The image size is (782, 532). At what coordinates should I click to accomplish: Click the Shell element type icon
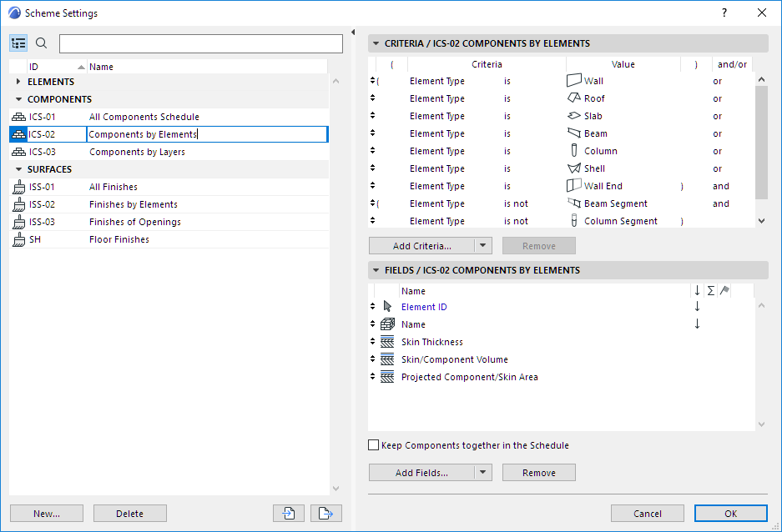tap(574, 168)
